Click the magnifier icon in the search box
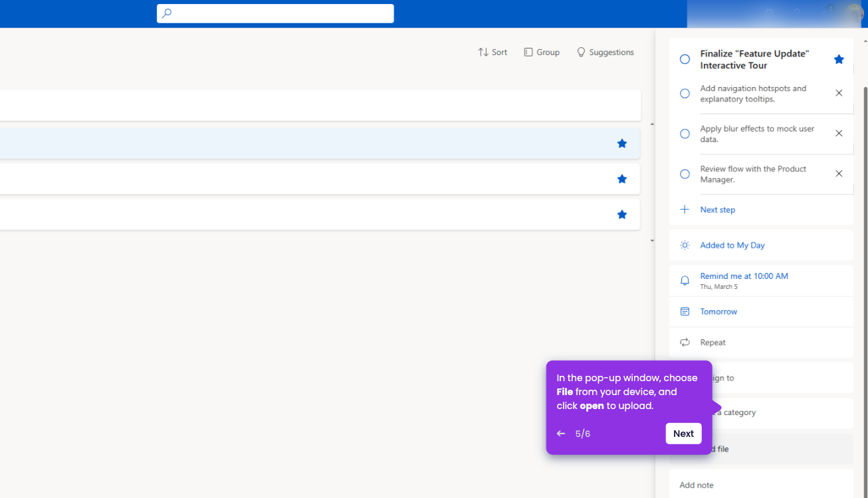Image resolution: width=868 pixels, height=498 pixels. click(x=167, y=13)
